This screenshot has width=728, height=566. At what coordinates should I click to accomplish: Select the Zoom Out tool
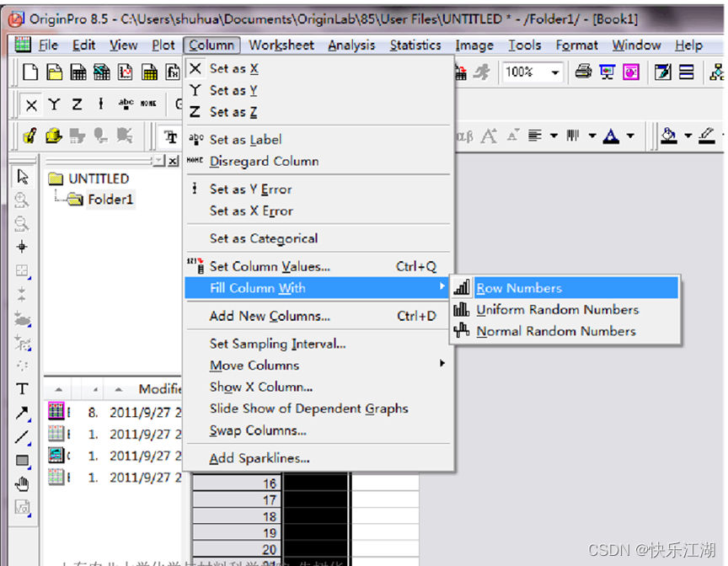pos(22,223)
